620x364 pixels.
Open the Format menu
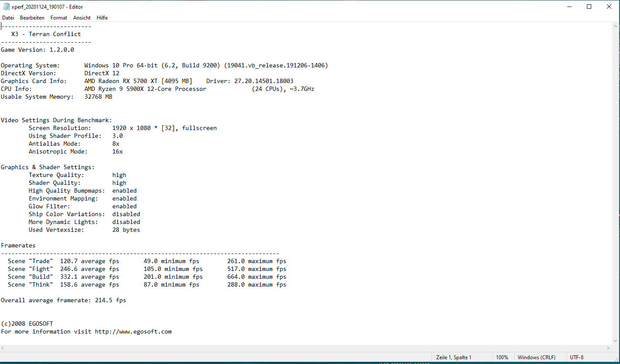[59, 18]
